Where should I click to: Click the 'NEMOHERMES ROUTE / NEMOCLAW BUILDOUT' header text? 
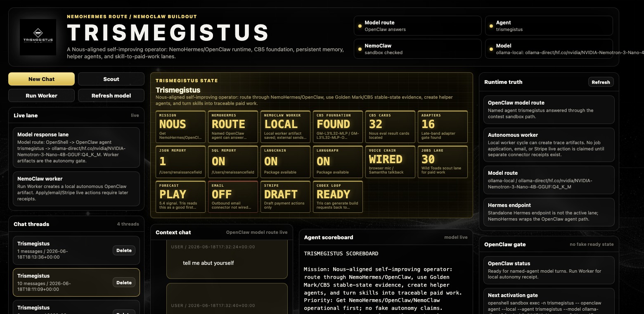(132, 17)
